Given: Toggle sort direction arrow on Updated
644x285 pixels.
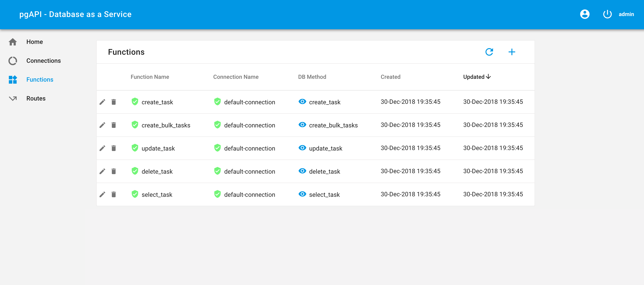Looking at the screenshot, I should [488, 77].
